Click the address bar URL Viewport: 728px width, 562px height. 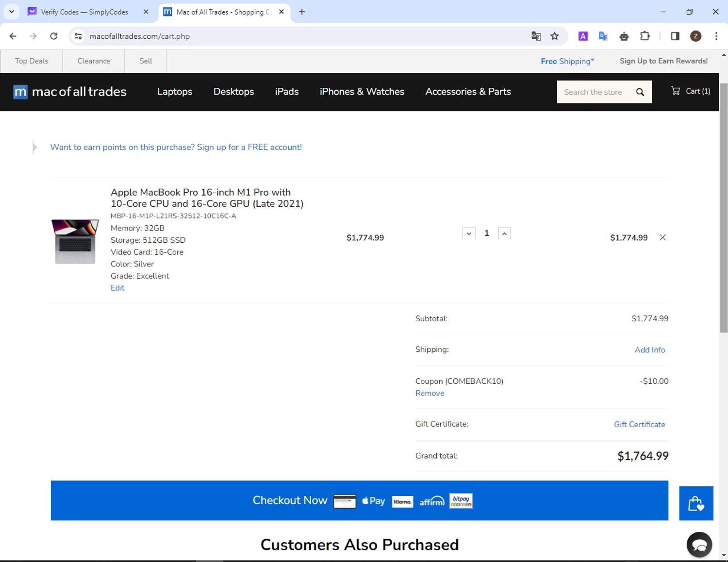140,36
